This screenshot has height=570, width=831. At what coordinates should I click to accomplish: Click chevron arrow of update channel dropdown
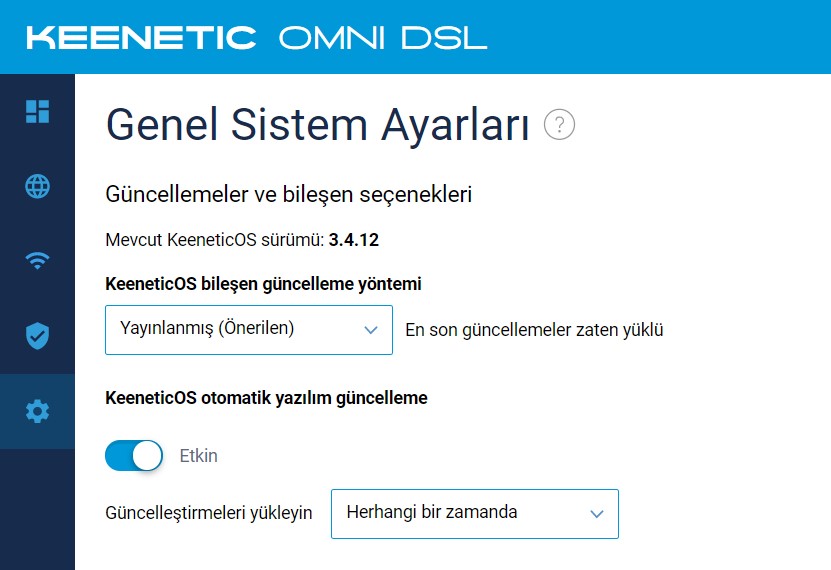coord(371,330)
